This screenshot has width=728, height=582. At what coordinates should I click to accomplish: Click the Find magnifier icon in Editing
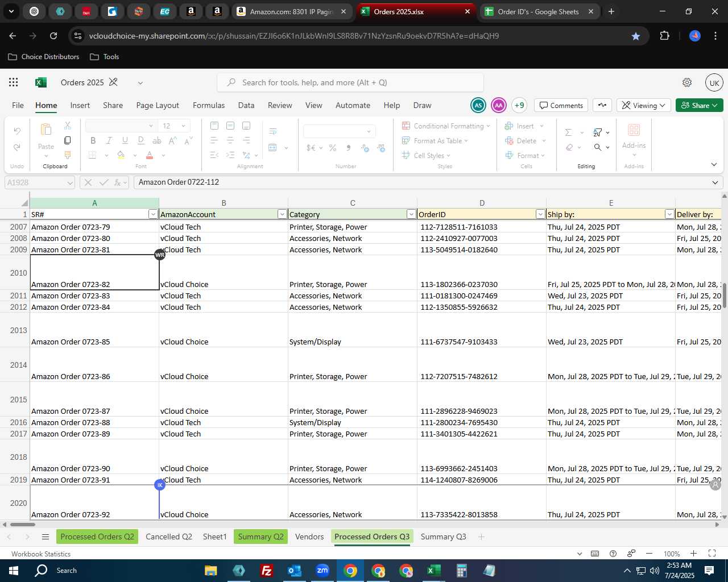pyautogui.click(x=598, y=147)
